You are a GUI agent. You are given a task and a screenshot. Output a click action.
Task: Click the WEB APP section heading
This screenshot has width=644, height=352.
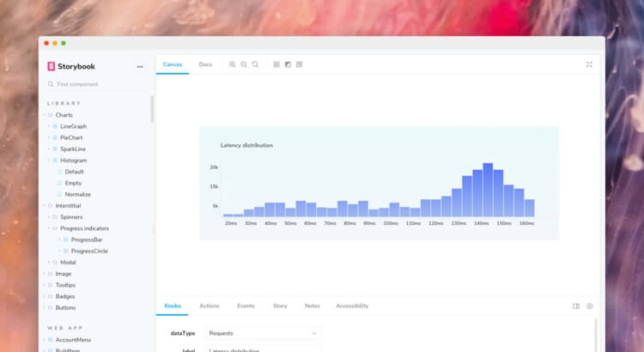[65, 328]
